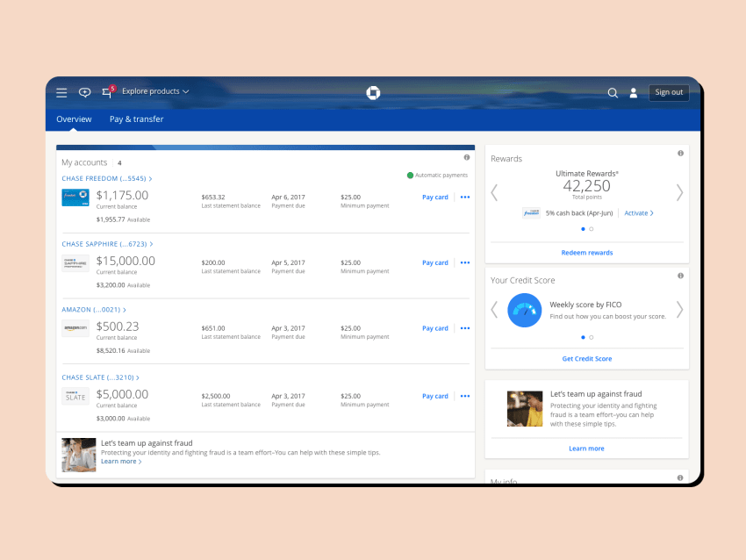Activate 5% cash back offer
Image resolution: width=746 pixels, height=560 pixels.
pos(638,212)
